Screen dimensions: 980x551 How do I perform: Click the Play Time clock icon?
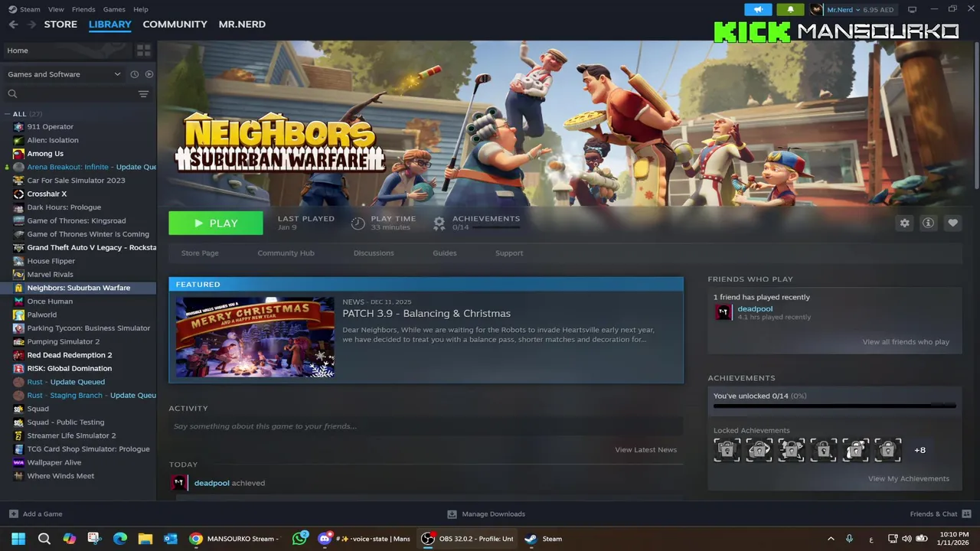coord(358,223)
